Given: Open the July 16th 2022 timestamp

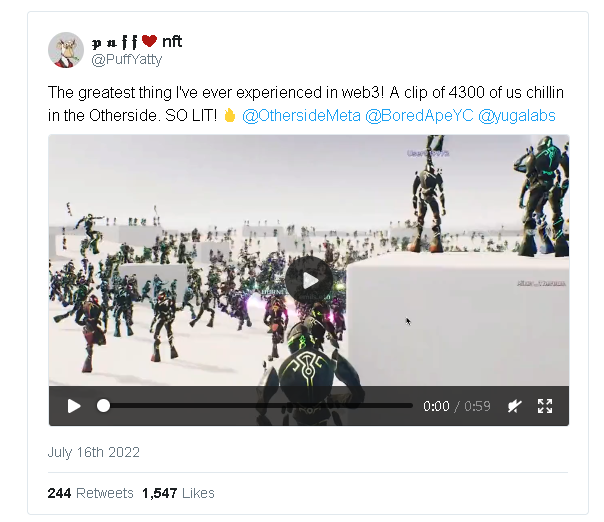Looking at the screenshot, I should point(94,452).
